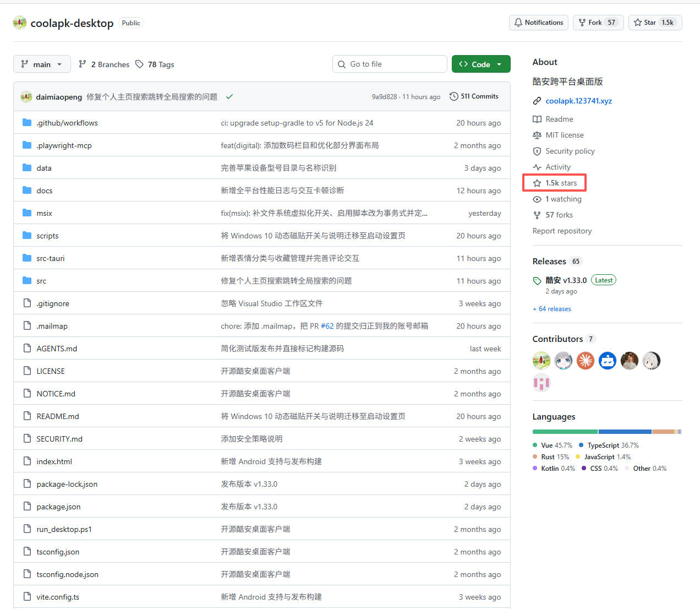Viewport: 700px width, 609px height.
Task: Open the + 64 releases link
Action: (x=552, y=309)
